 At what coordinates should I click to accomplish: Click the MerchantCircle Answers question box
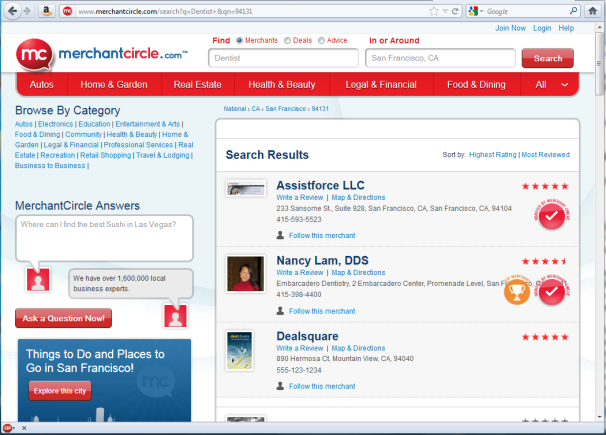(x=104, y=238)
